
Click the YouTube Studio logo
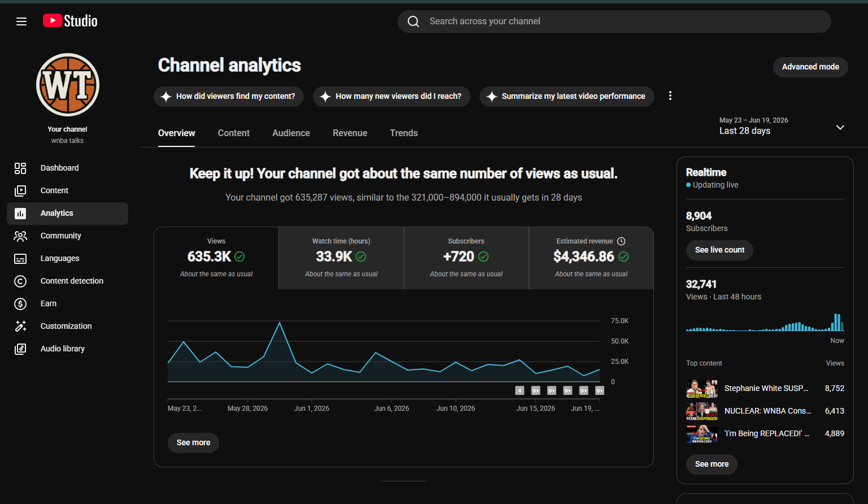click(x=70, y=21)
